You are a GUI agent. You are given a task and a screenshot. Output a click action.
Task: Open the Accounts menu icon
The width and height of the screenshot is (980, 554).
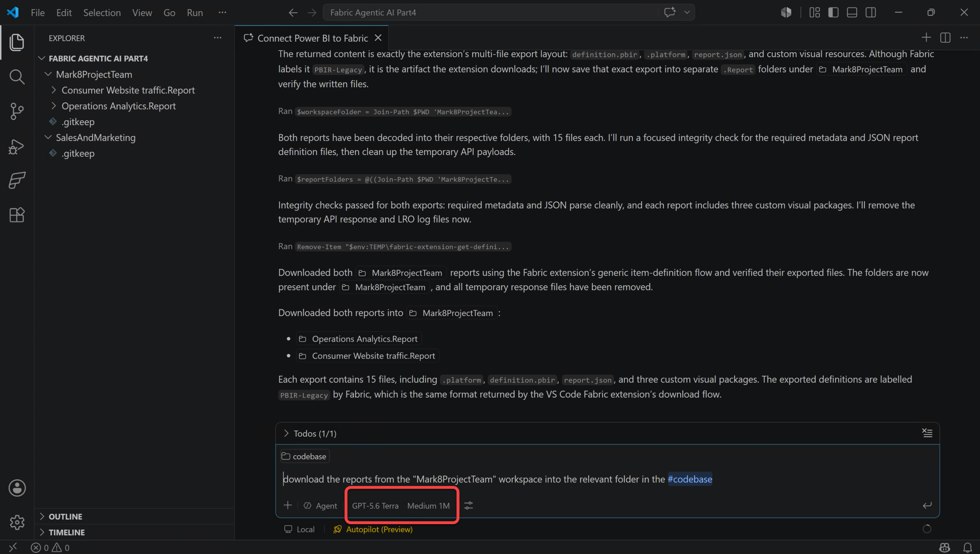coord(17,488)
